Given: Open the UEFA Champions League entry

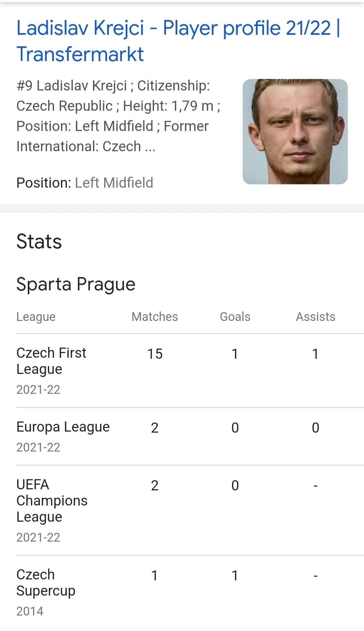Looking at the screenshot, I should 52,501.
